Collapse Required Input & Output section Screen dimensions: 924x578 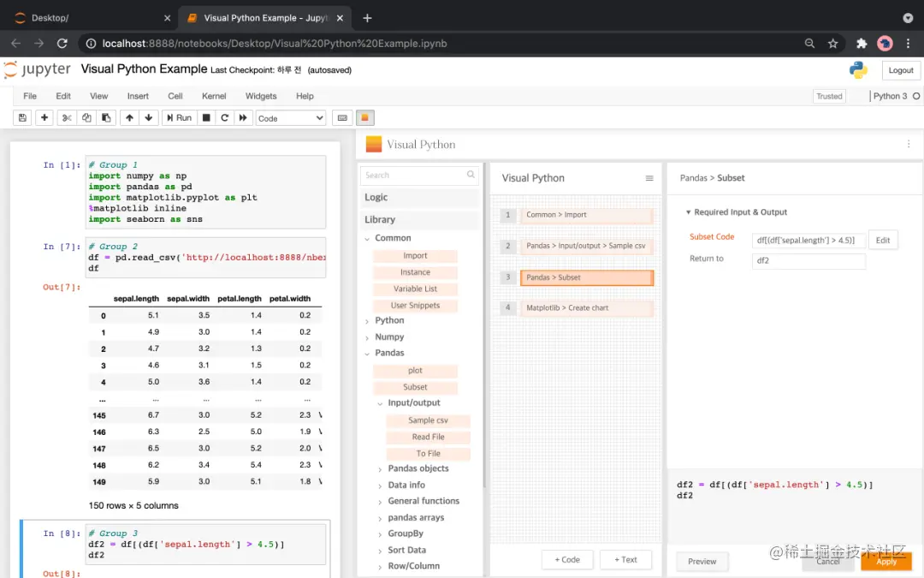pyautogui.click(x=688, y=212)
